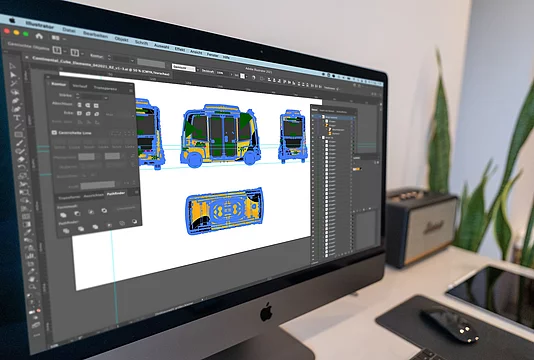Click the second Formmodi shape mode icon
534x360 pixels.
77,213
